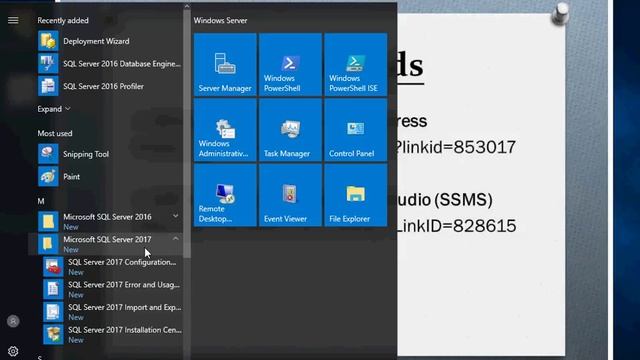The image size is (640, 360).
Task: Click the user account icon
Action: [x=13, y=321]
